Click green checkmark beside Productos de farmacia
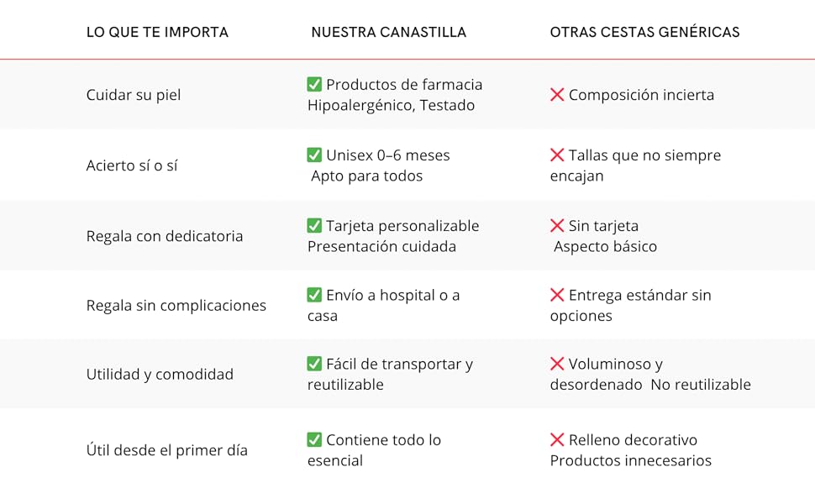The width and height of the screenshot is (815, 504). [314, 84]
